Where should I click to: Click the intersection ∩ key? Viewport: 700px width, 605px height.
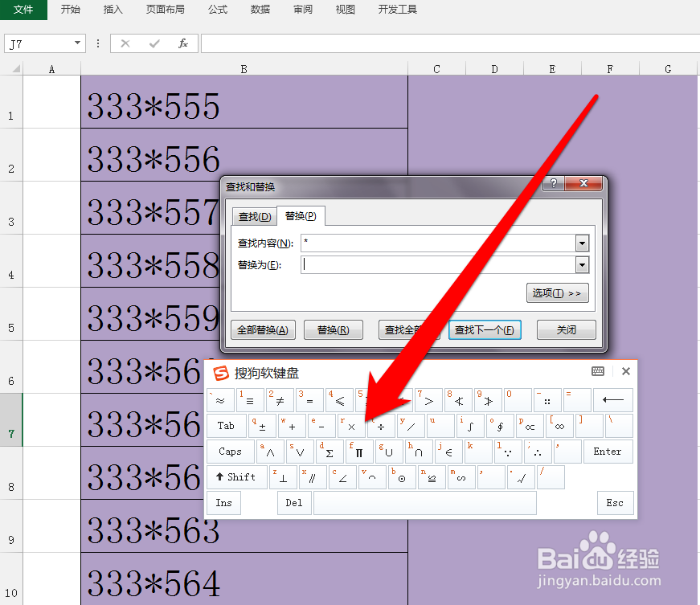[418, 451]
